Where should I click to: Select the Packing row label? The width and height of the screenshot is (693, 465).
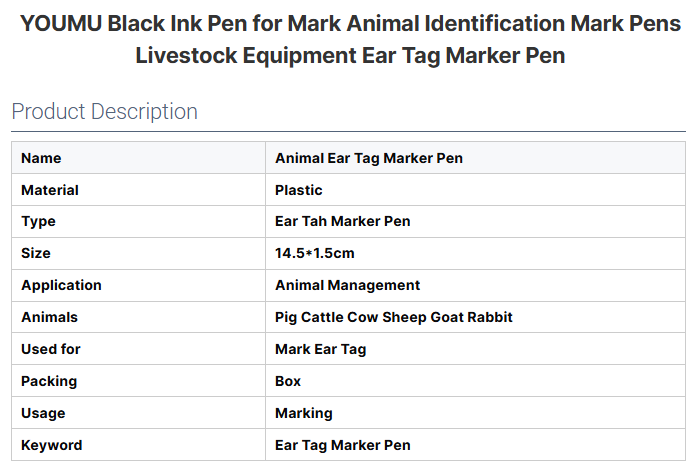(49, 381)
